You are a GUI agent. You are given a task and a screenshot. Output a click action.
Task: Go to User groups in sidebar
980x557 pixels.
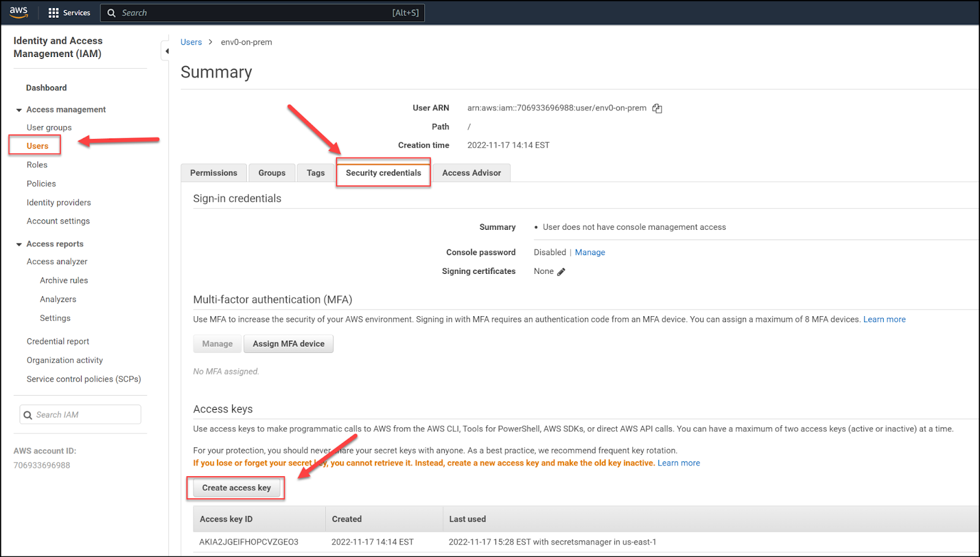pyautogui.click(x=49, y=127)
